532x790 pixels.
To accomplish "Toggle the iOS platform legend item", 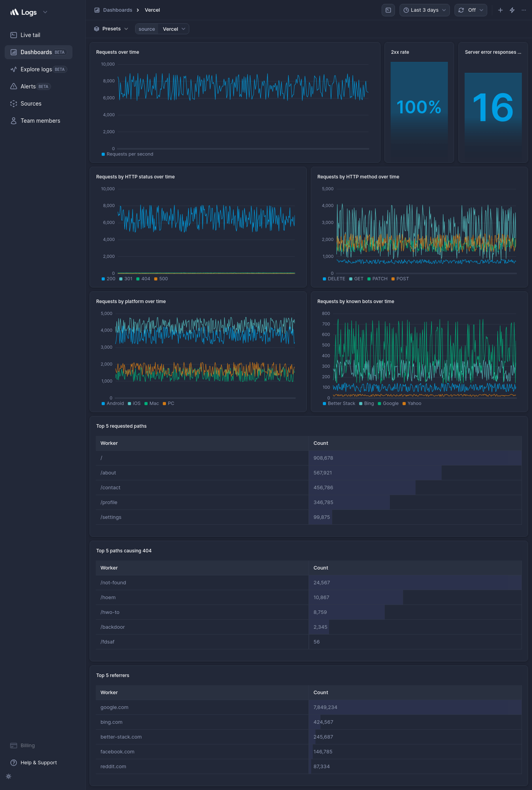I will click(x=134, y=403).
